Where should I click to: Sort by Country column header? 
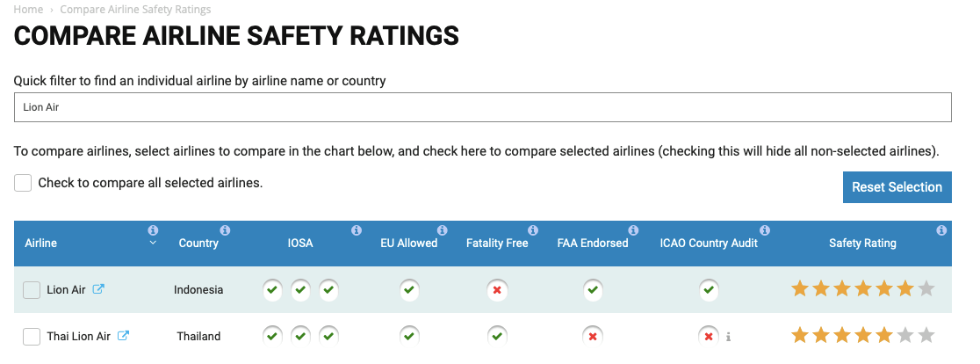[198, 244]
